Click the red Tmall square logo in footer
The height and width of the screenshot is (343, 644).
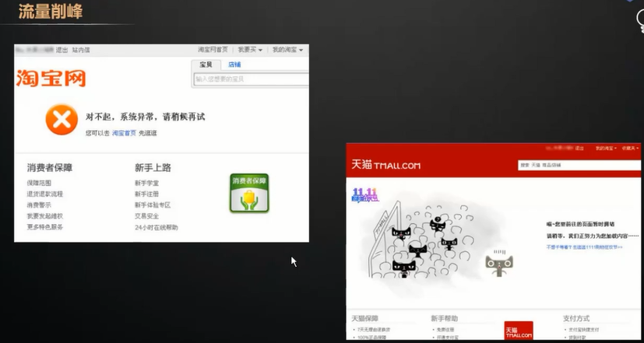tap(519, 331)
